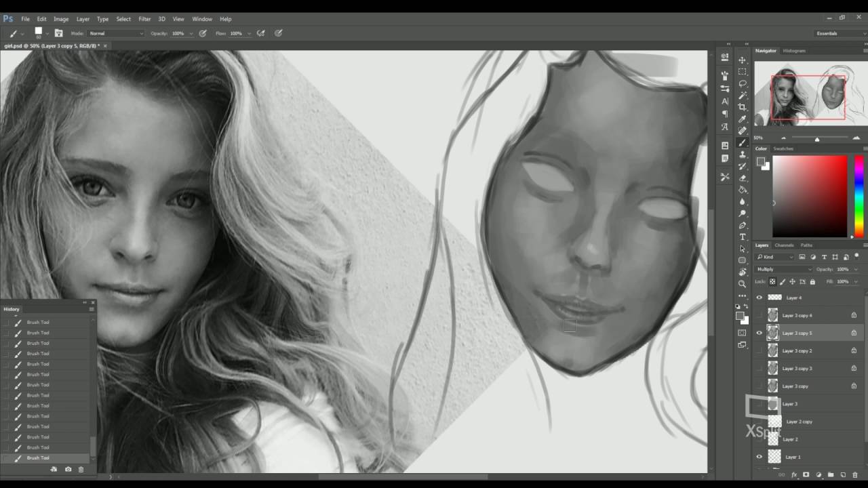
Task: Switch to the Histogram tab
Action: pos(794,51)
